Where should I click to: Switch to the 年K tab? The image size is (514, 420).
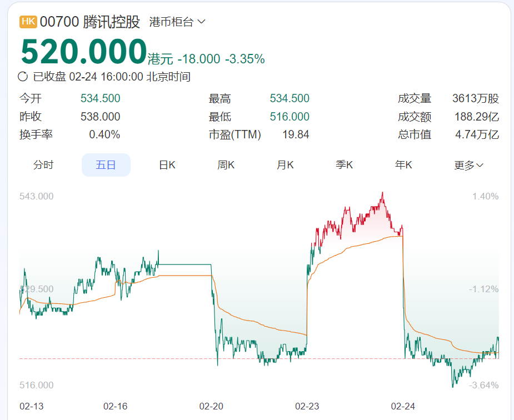click(403, 165)
